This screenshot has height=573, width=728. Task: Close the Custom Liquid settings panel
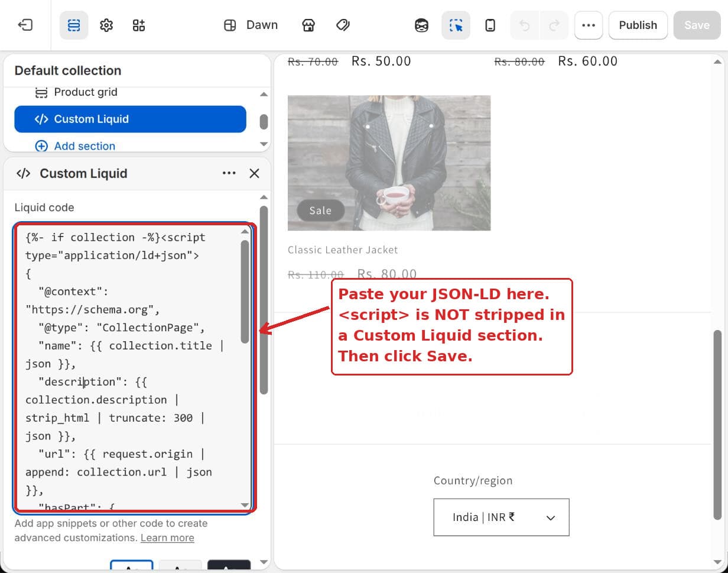point(254,173)
